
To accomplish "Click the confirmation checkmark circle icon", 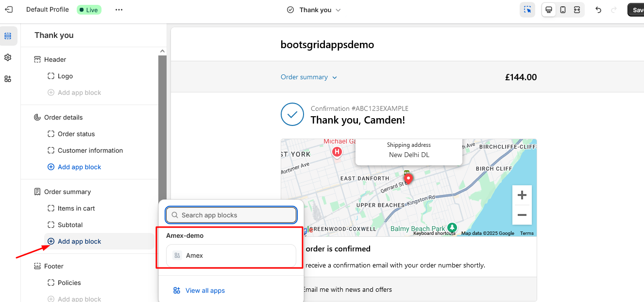I will 292,114.
